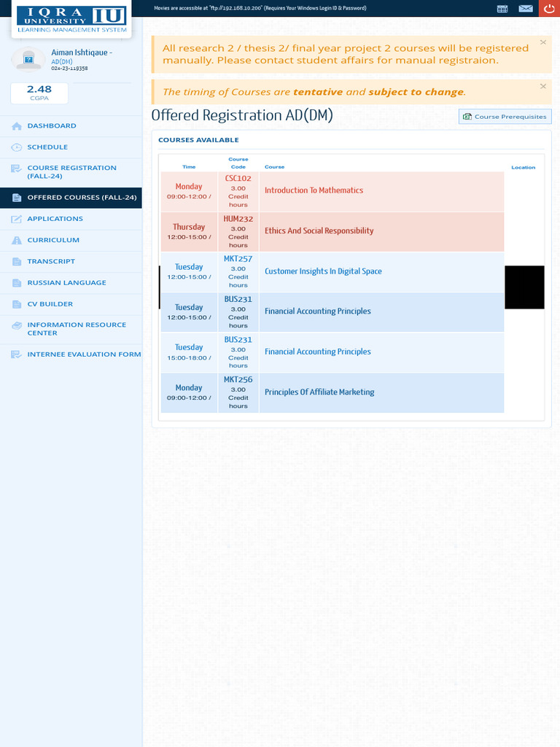
Task: Click the red power logout icon
Action: pyautogui.click(x=549, y=9)
